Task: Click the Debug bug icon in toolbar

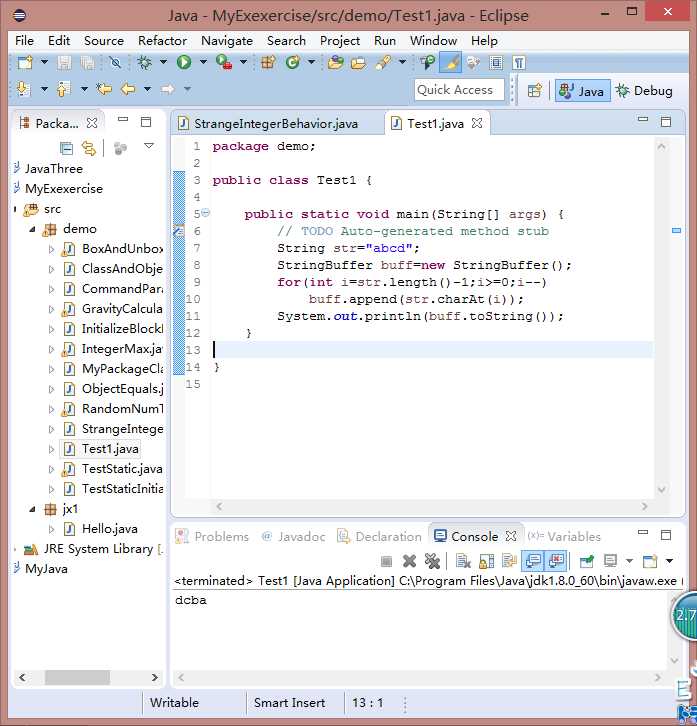Action: coord(144,62)
